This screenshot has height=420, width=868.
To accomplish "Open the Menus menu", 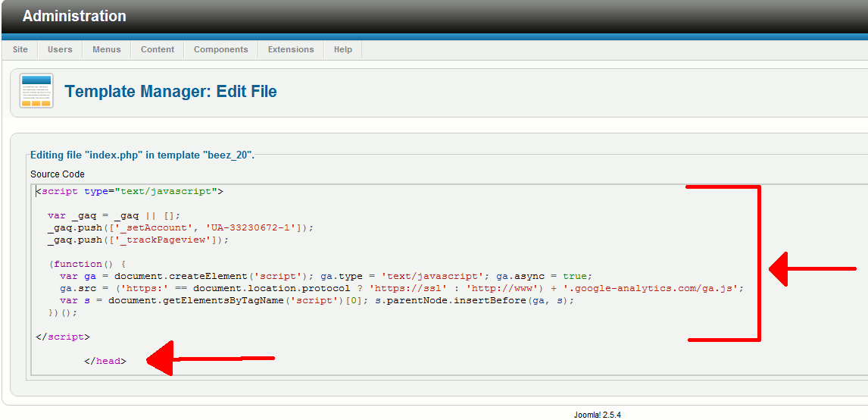I will click(x=106, y=49).
